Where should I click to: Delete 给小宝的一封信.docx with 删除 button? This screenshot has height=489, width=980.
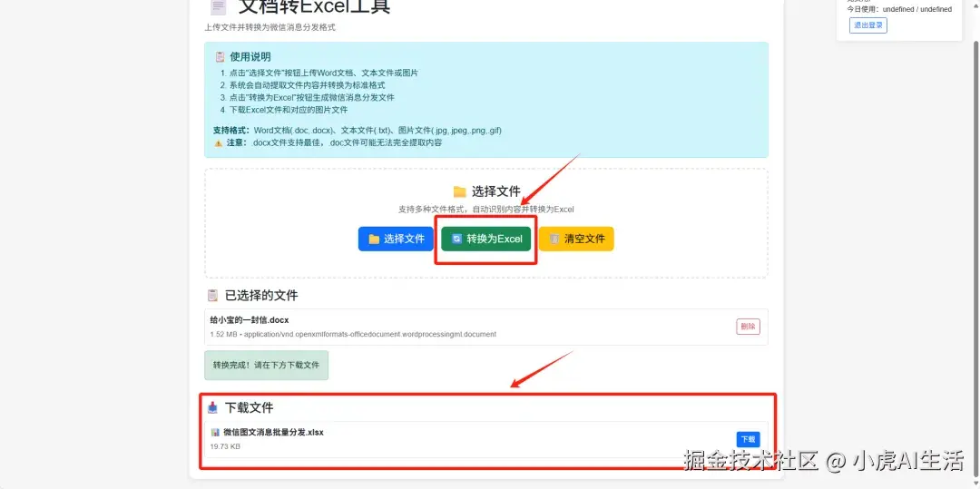tap(748, 326)
